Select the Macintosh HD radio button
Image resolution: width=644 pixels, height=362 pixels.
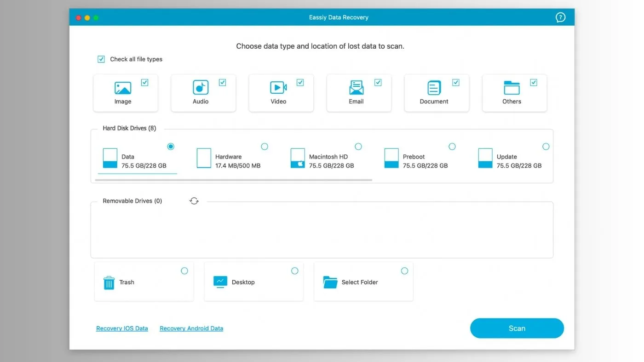click(358, 147)
